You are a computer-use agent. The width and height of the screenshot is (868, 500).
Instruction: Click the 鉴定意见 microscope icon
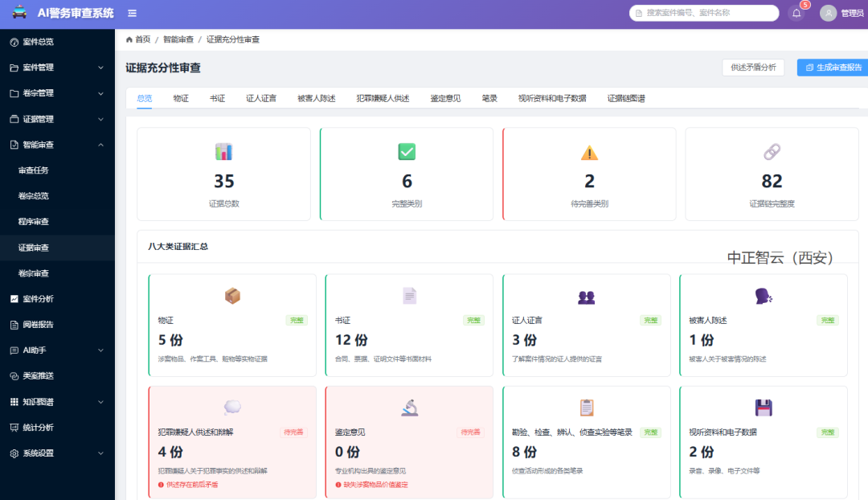click(409, 408)
